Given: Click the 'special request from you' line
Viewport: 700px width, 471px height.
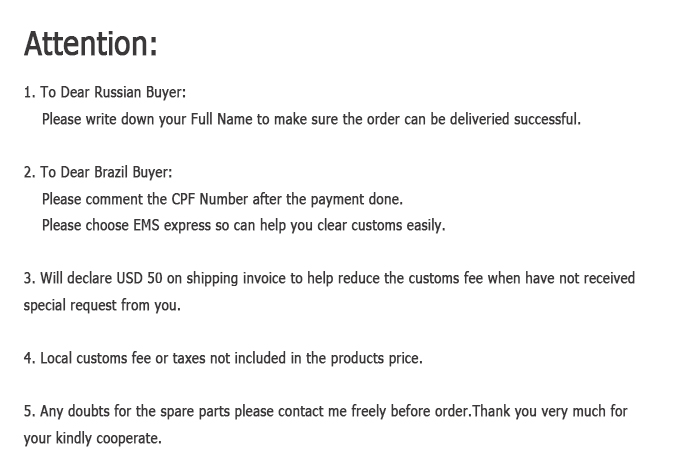Looking at the screenshot, I should coord(102,306).
